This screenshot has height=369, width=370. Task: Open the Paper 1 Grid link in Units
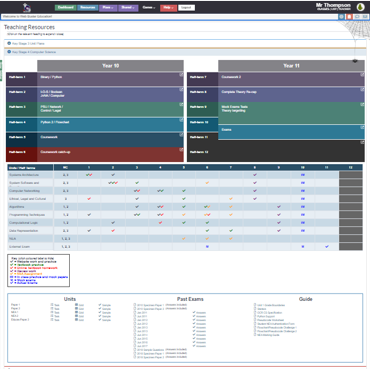pos(80,305)
